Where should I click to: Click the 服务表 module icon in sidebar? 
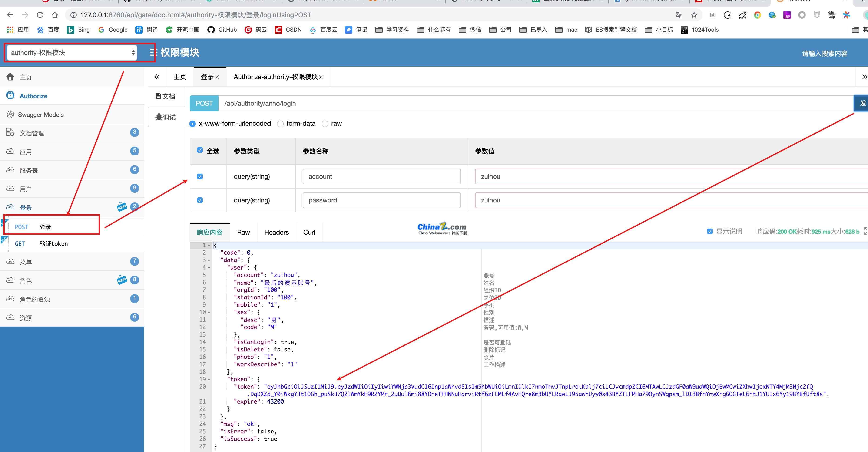(11, 170)
